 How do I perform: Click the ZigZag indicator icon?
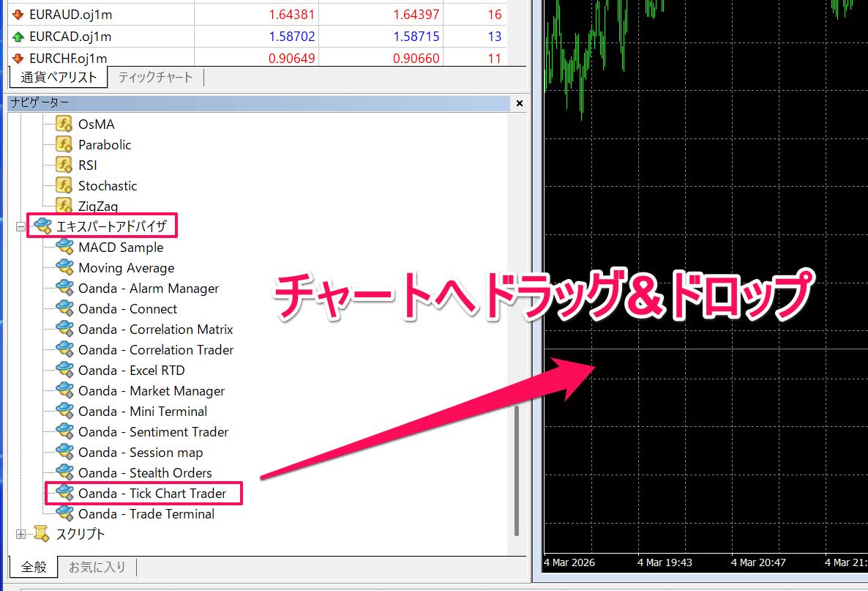(63, 206)
